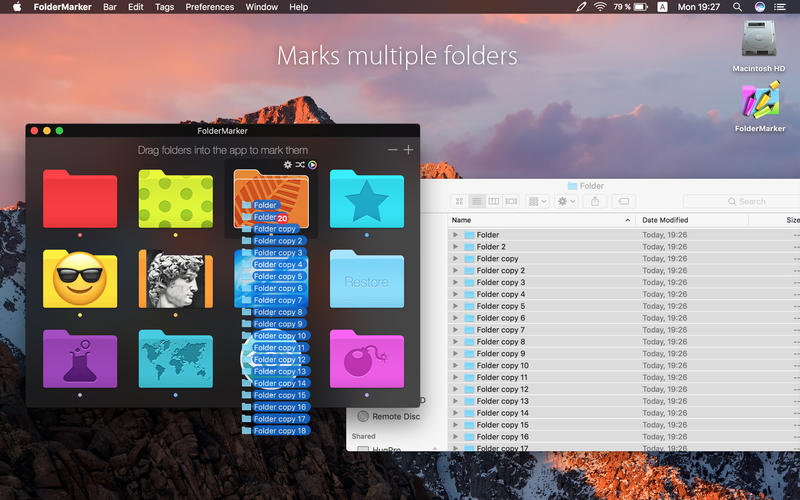This screenshot has height=500, width=800.
Task: Expand the "Folder copy 15" disclosure triangle
Action: point(455,425)
